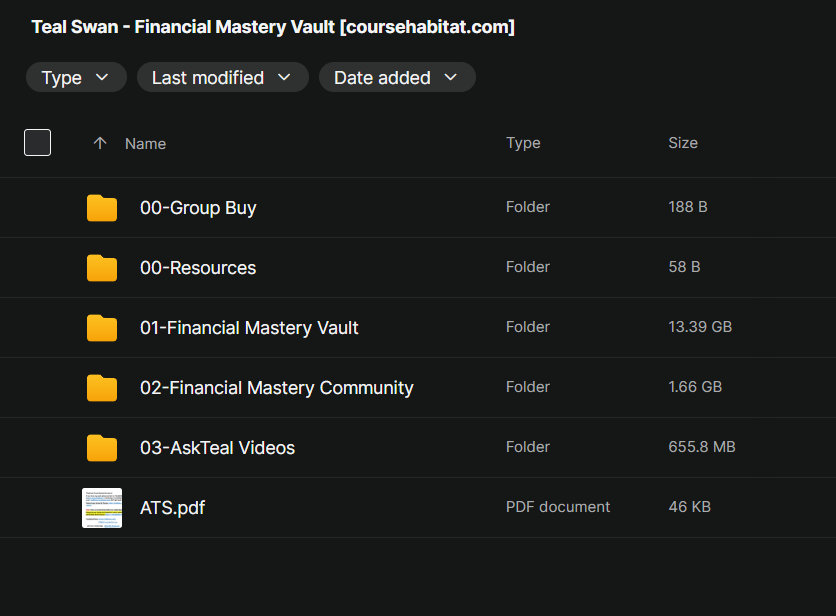Screen dimensions: 836x616
Task: Click the sort direction arrow beside Name
Action: 100,143
